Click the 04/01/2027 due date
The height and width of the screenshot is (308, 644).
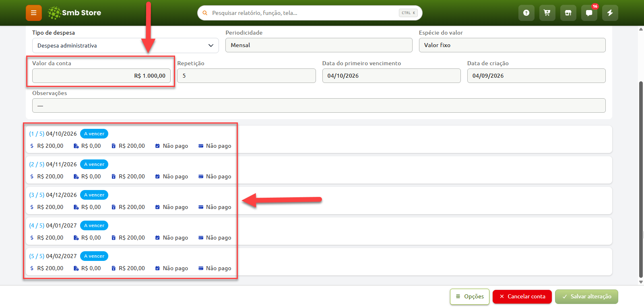[x=61, y=225]
